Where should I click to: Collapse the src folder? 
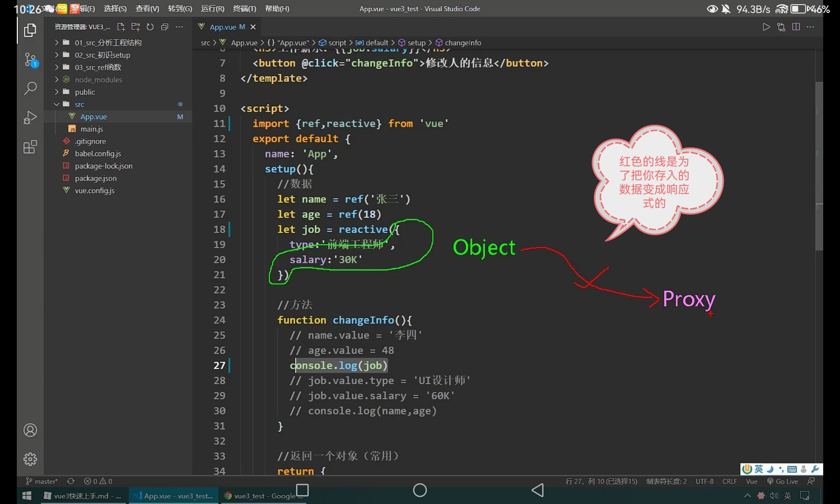click(79, 104)
